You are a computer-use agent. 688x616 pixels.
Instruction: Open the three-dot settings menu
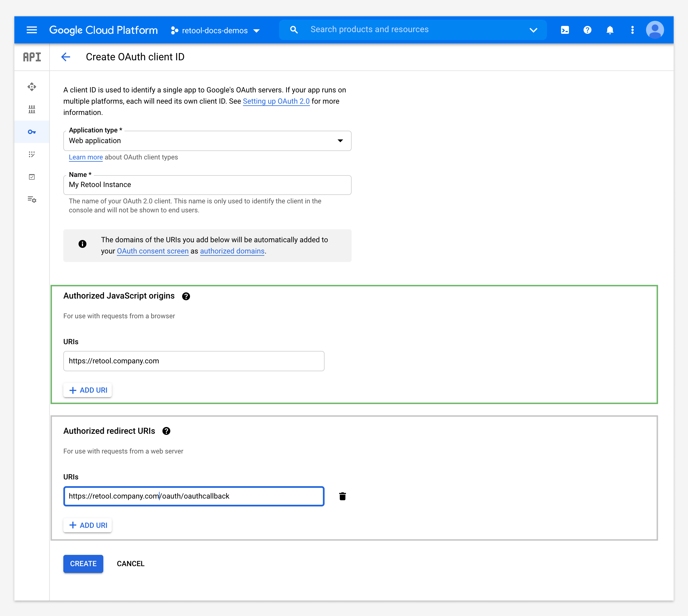(632, 30)
